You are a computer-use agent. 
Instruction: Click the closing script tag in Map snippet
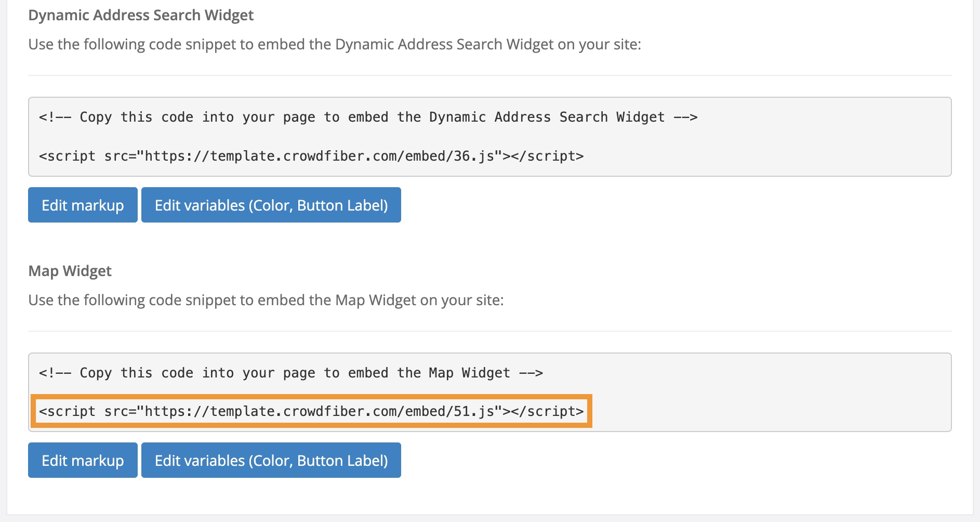[547, 412]
